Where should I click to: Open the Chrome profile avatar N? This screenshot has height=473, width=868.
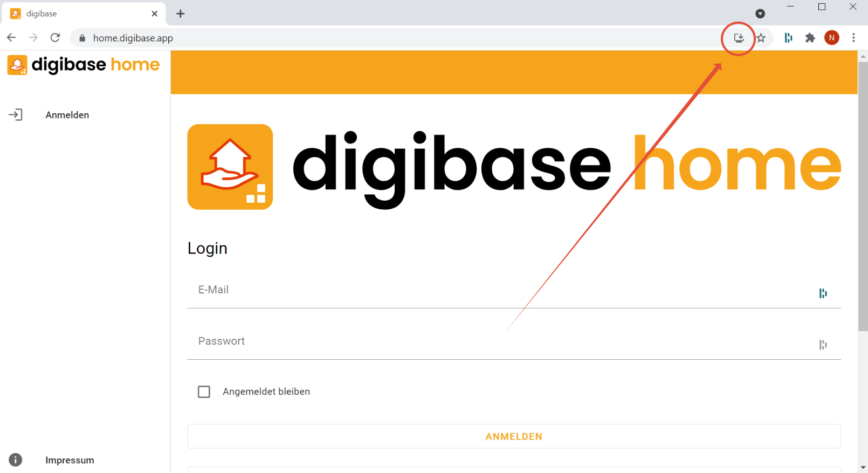832,38
